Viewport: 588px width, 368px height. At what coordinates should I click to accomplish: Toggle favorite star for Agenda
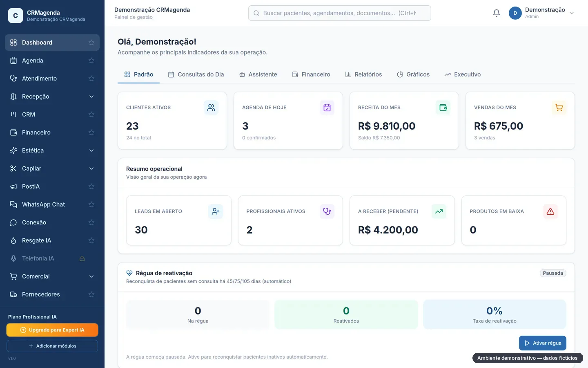coord(91,61)
